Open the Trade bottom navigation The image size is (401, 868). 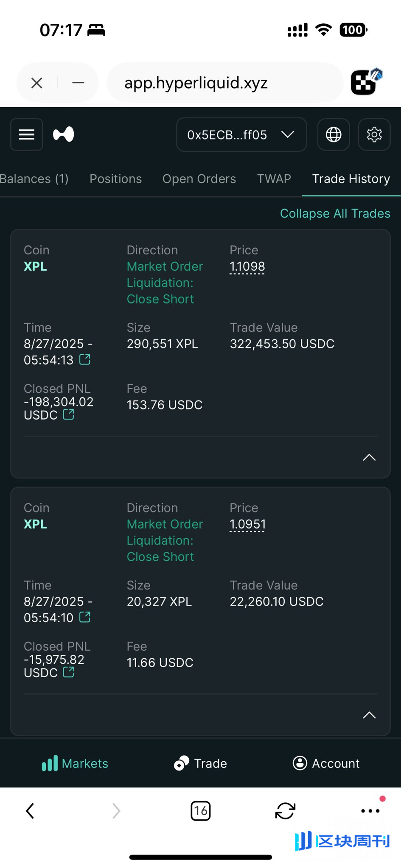pyautogui.click(x=200, y=763)
